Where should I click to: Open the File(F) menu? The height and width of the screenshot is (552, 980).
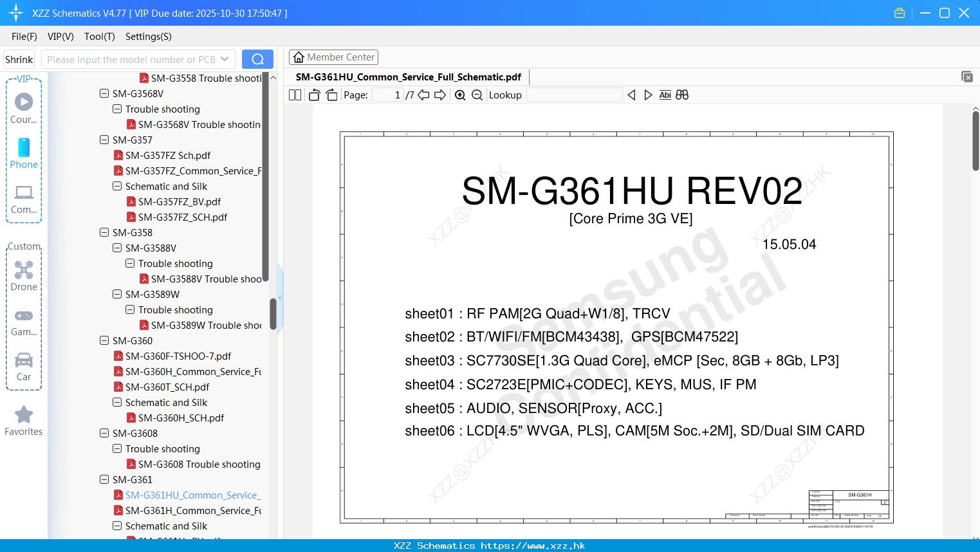(x=24, y=37)
